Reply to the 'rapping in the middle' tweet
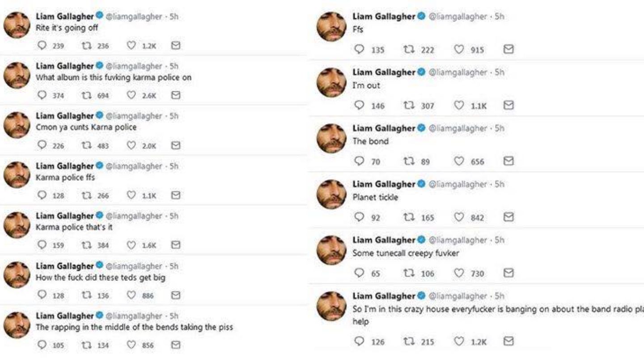This screenshot has width=644, height=358. (x=43, y=345)
